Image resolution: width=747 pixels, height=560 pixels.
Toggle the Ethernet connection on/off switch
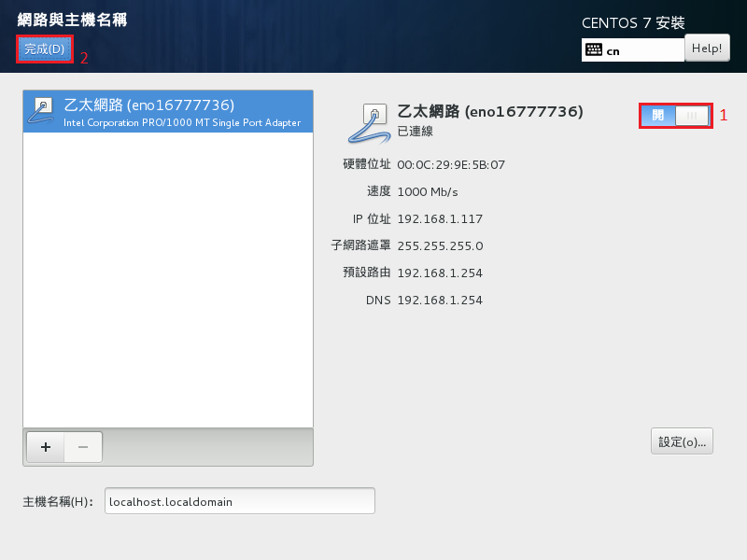675,116
